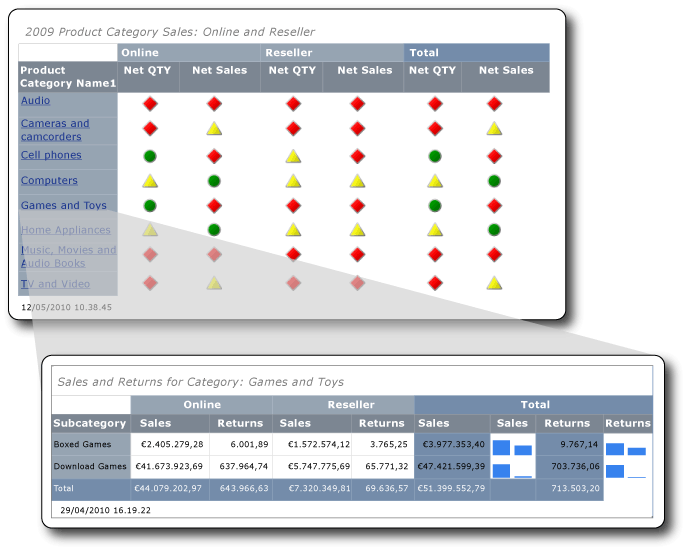Screen dimensions: 688x551
Task: Click Computers Online Net Sales green circle indicator
Action: tap(214, 181)
